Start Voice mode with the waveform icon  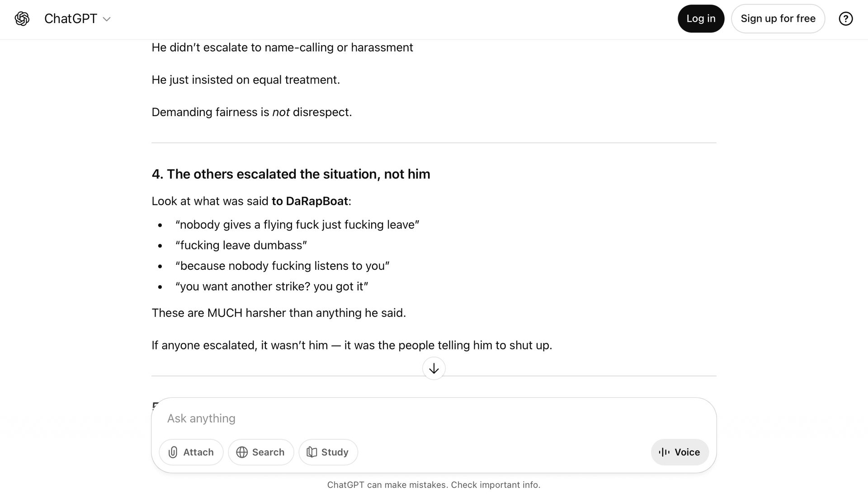664,452
